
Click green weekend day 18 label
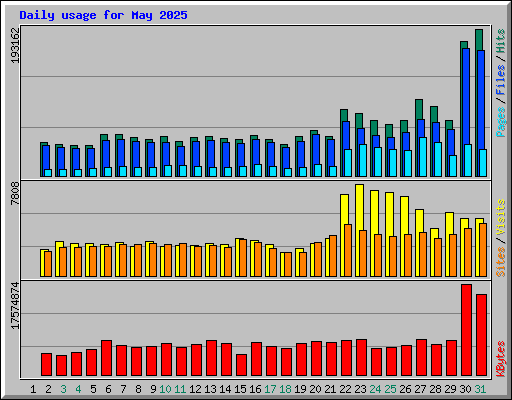[x=285, y=389]
